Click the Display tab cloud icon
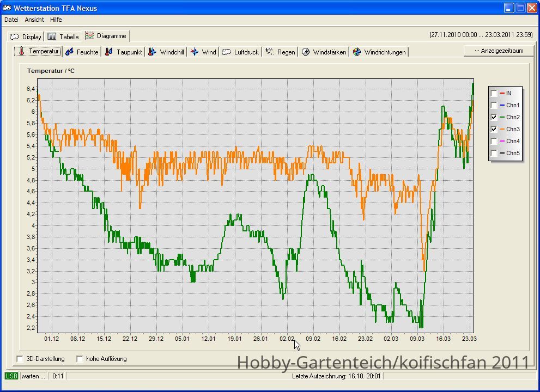The width and height of the screenshot is (540, 392). tap(15, 36)
